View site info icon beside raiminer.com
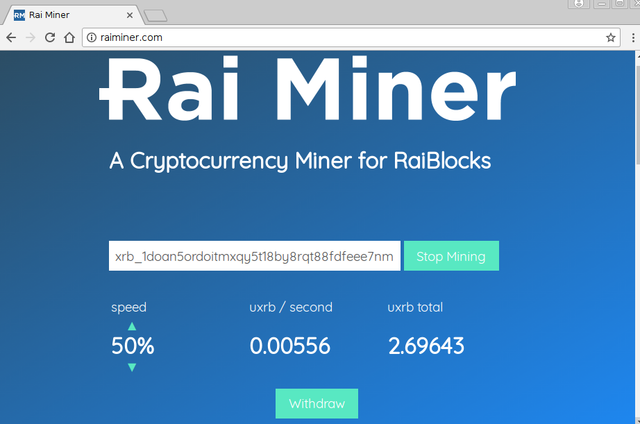The width and height of the screenshot is (640, 424). tap(92, 38)
